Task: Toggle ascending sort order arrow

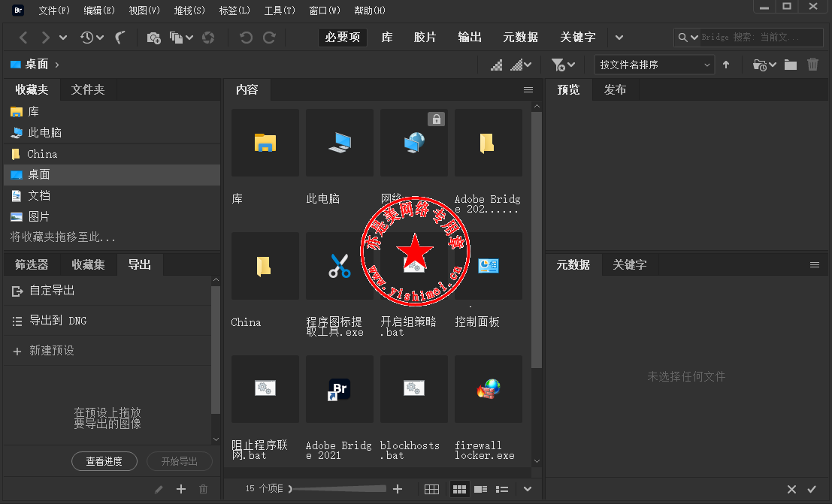Action: click(726, 65)
